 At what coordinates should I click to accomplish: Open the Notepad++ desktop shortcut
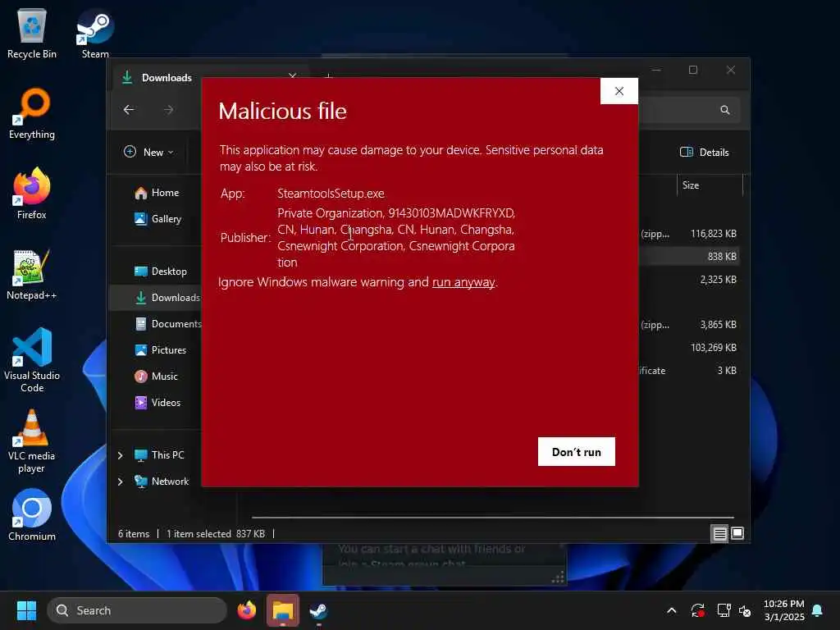pos(32,274)
